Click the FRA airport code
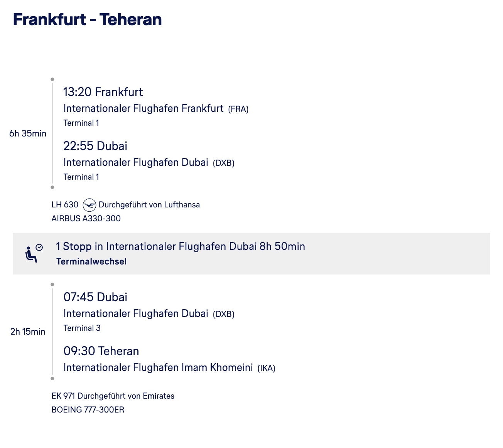The width and height of the screenshot is (503, 448). [x=238, y=109]
